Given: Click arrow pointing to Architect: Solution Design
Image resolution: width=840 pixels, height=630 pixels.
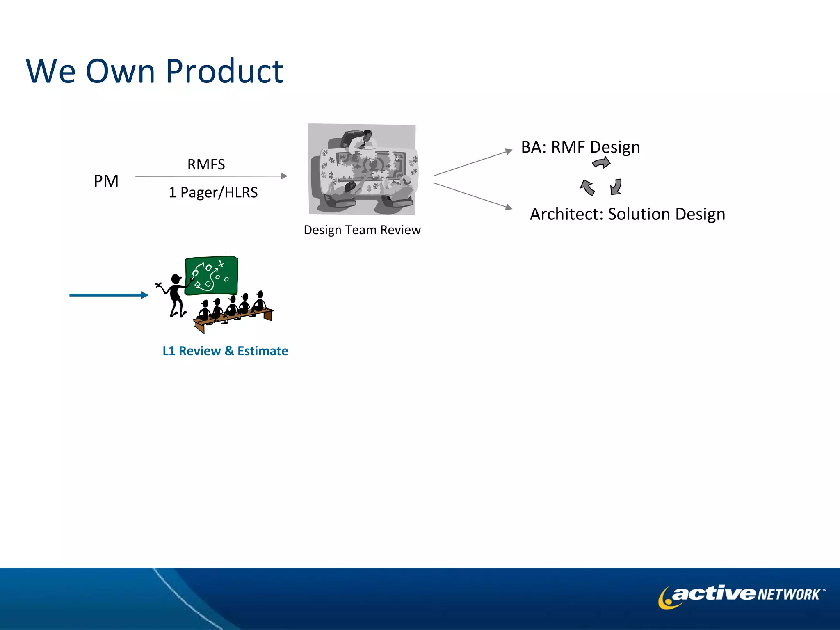Looking at the screenshot, I should pos(472,196).
